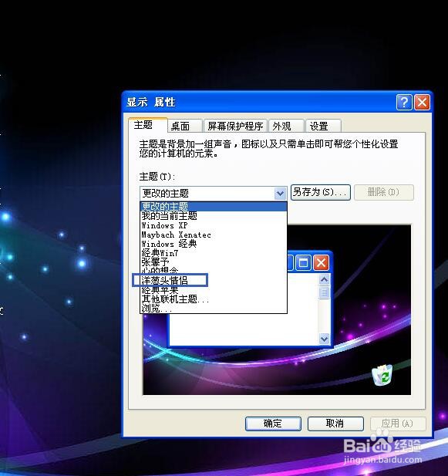448x476 pixels.
Task: Switch to the 桌面 tab
Action: tap(184, 126)
